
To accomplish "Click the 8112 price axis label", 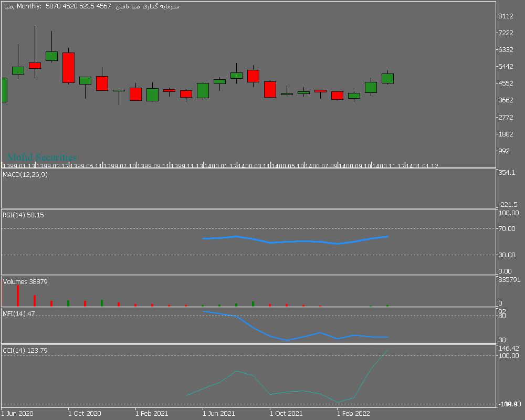I will (506, 16).
